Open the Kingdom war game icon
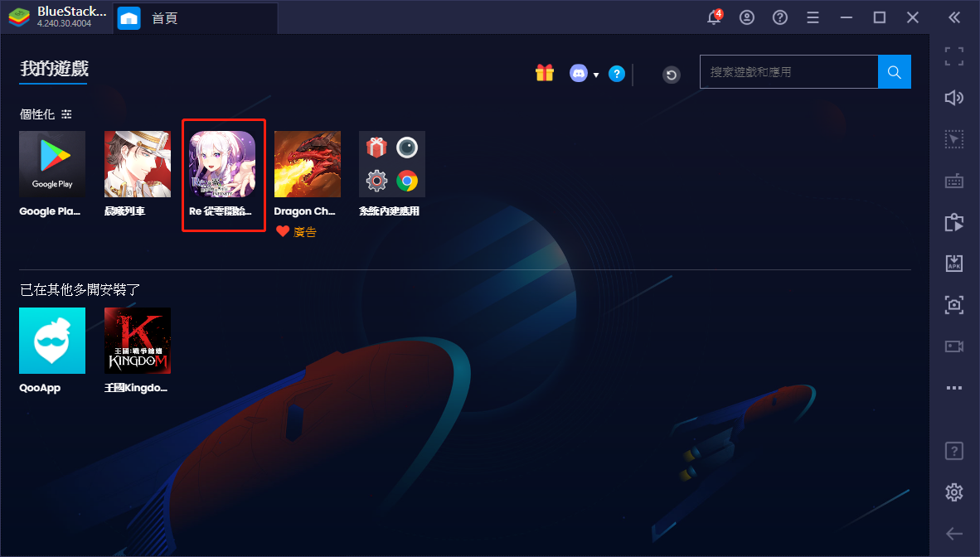 (x=138, y=341)
